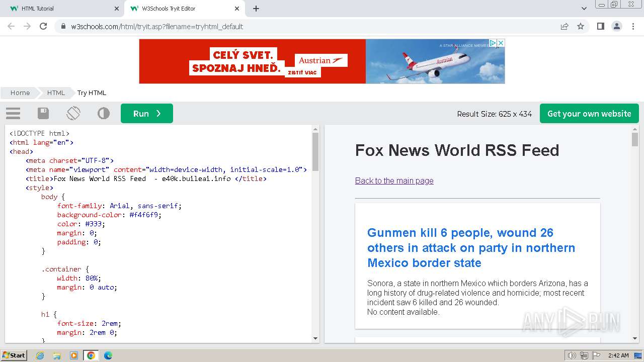The height and width of the screenshot is (362, 644).
Task: Open Action Center flag tray icon
Action: click(596, 355)
